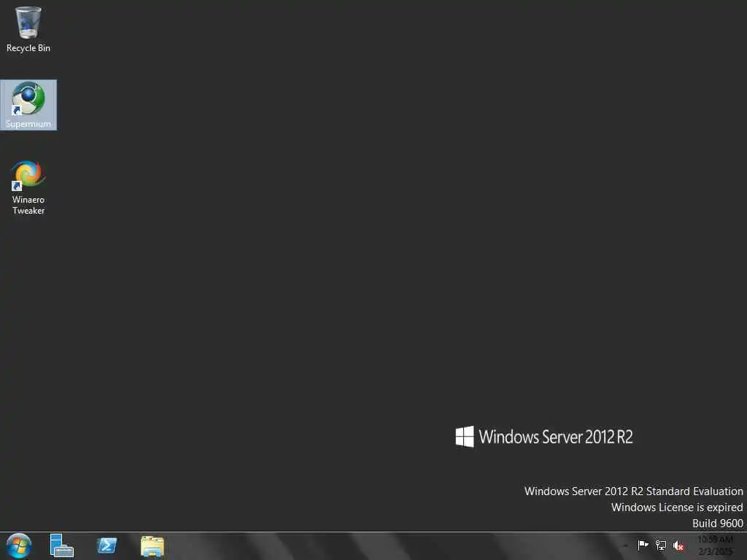Image resolution: width=747 pixels, height=560 pixels.
Task: Open the clock showing 10:58 AM
Action: click(x=715, y=545)
